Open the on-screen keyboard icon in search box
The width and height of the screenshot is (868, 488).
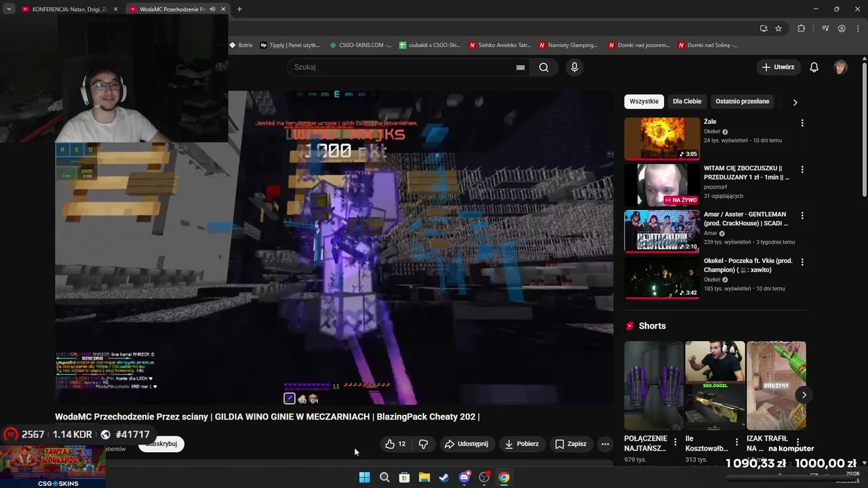click(520, 67)
